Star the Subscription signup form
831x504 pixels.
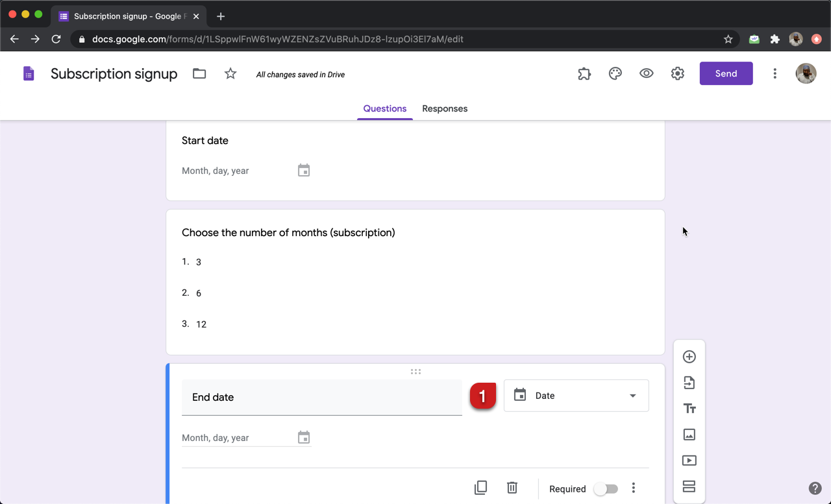tap(230, 73)
